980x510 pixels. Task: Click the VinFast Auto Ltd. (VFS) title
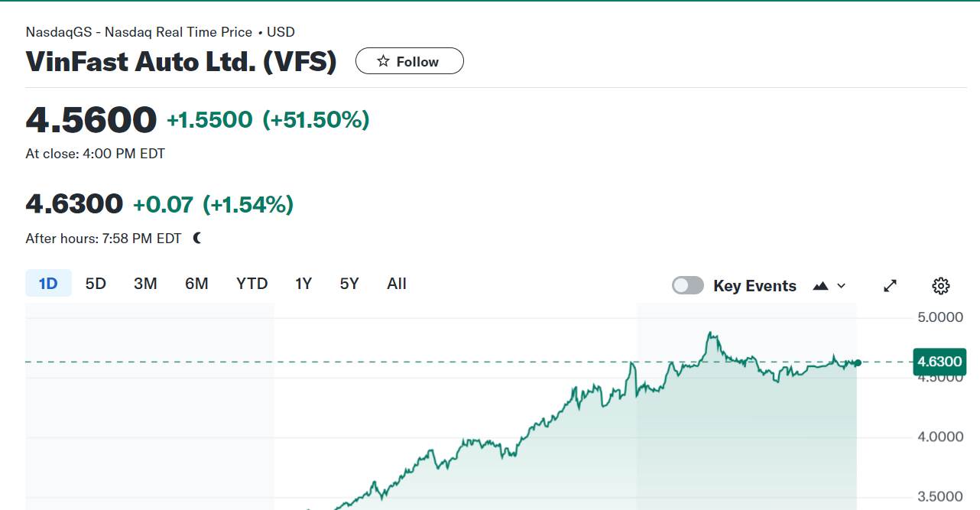(181, 61)
